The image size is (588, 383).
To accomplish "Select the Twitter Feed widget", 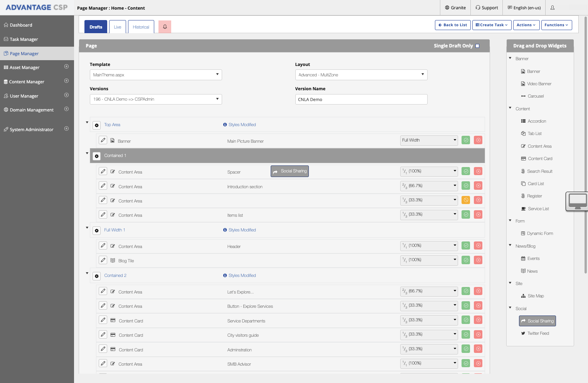I will click(535, 333).
